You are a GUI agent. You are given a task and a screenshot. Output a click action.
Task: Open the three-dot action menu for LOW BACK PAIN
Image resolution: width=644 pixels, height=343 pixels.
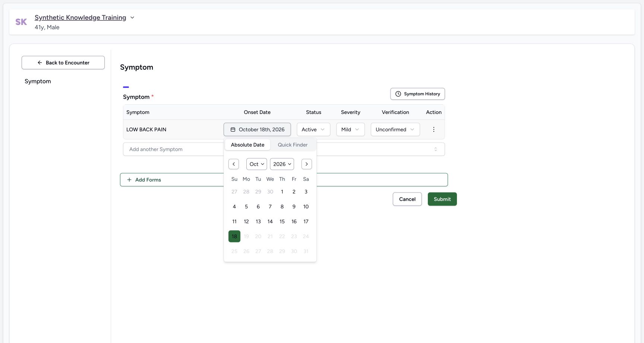tap(433, 130)
